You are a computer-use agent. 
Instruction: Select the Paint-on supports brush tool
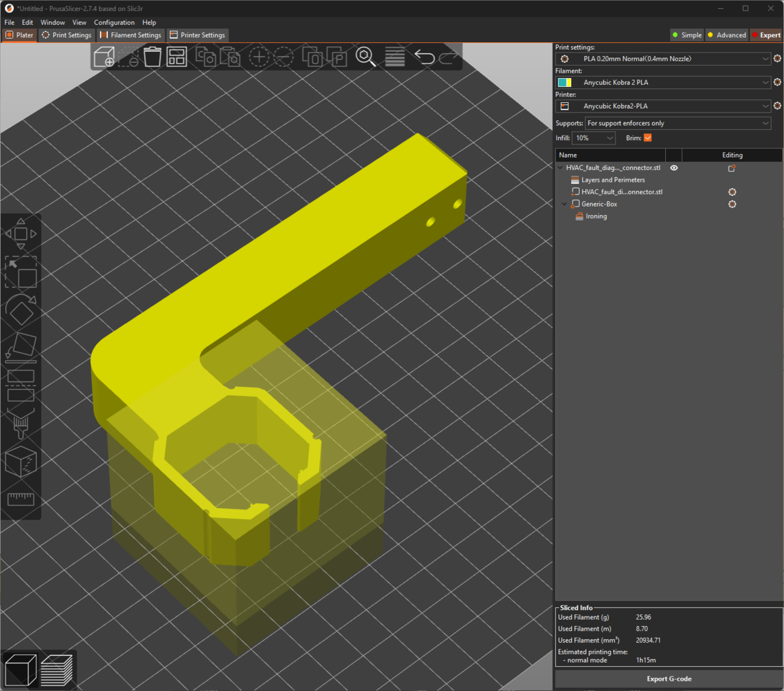[21, 423]
